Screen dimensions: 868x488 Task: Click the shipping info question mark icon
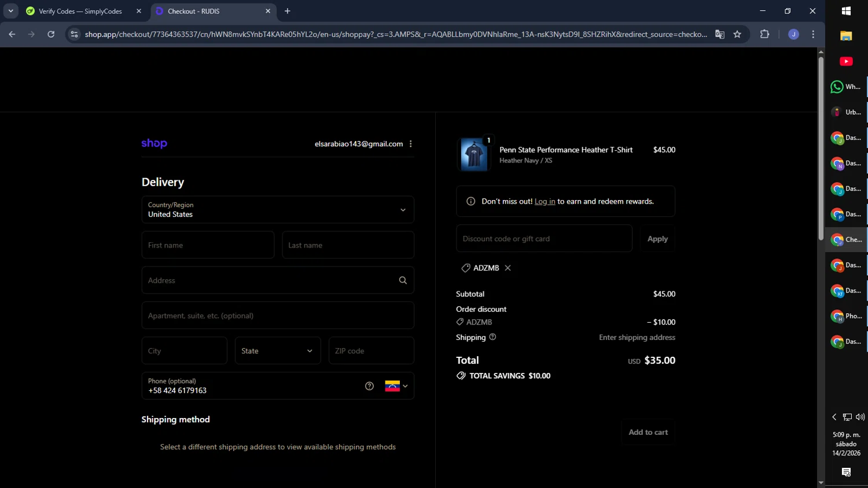click(492, 337)
